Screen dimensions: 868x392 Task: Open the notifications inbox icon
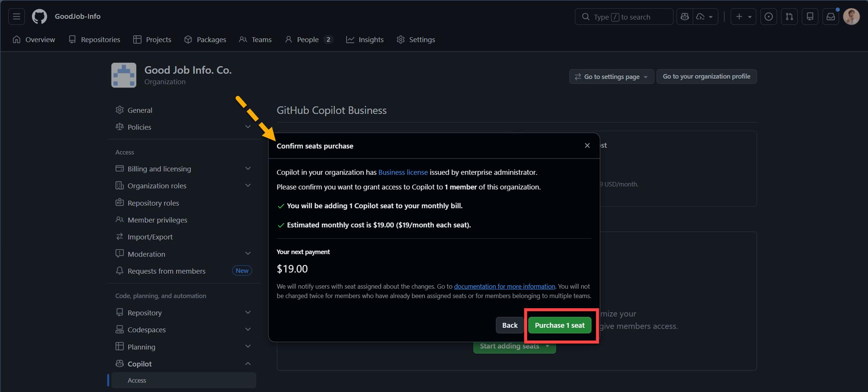click(831, 17)
